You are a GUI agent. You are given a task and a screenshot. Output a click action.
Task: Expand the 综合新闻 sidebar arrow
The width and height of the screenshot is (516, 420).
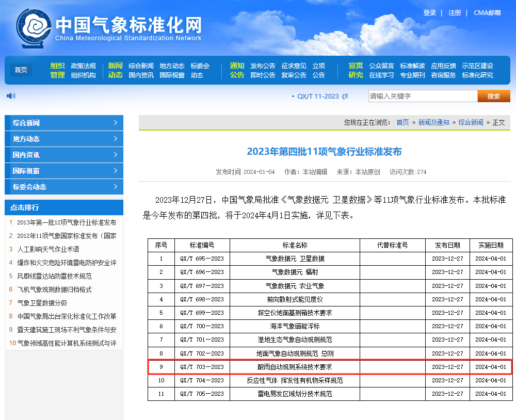tap(116, 123)
